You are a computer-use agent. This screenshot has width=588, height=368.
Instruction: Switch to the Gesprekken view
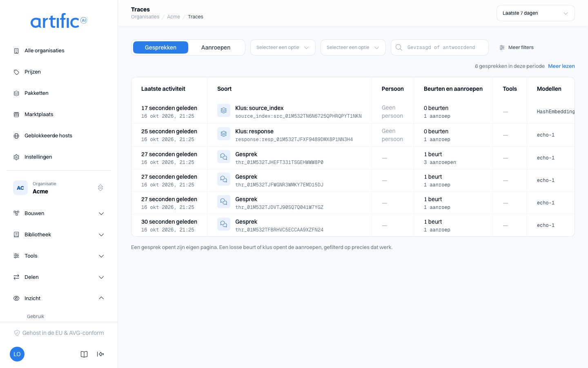click(x=160, y=47)
